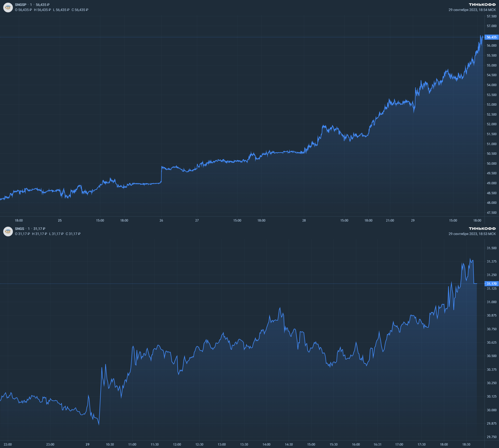Click the company logo beside the SNGS ticker
The image size is (499, 448).
tap(8, 231)
